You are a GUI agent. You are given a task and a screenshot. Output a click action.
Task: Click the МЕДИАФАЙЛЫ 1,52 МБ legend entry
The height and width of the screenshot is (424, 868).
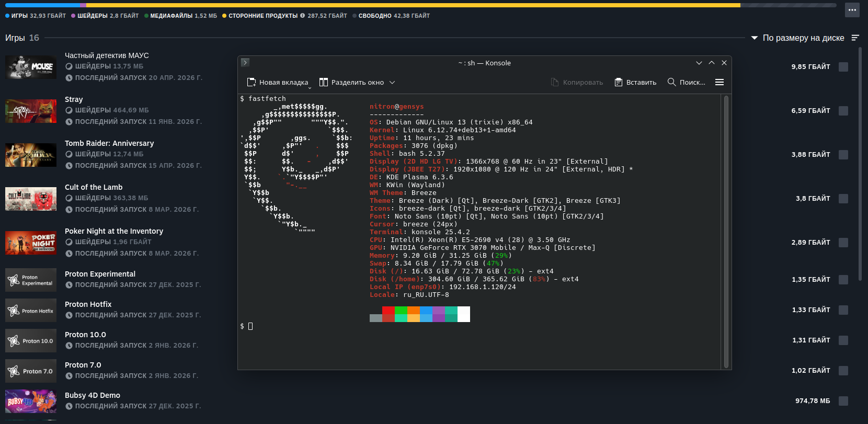point(180,16)
